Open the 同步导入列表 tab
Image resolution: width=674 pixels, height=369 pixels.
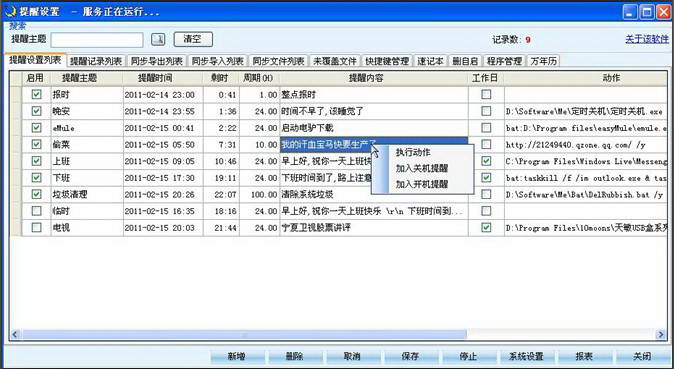point(218,61)
